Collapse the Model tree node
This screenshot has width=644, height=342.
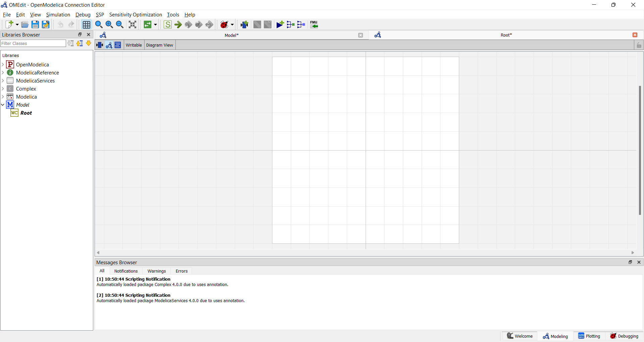point(3,105)
